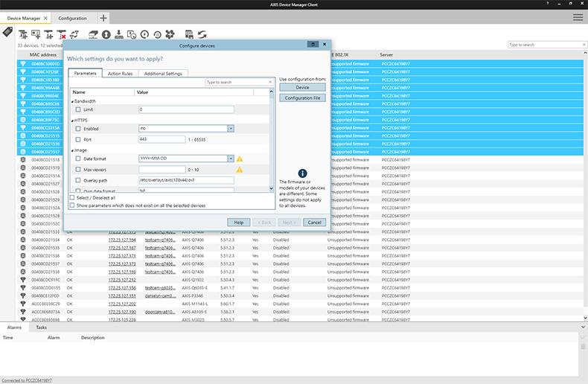Switch to the Action Rules tab
Viewport: 588px width, 384px height.
coord(120,74)
